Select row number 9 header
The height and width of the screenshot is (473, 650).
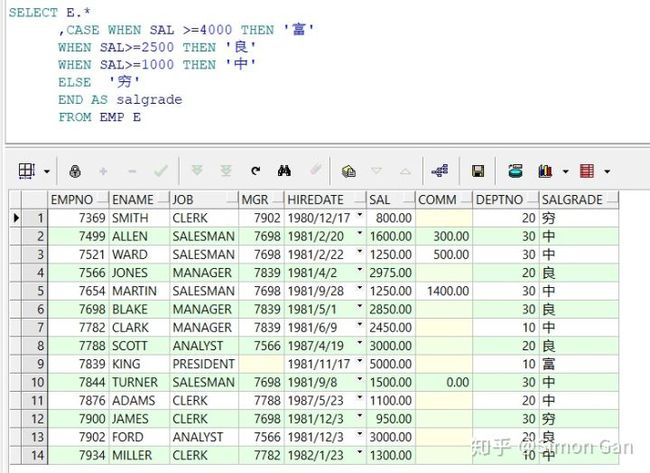35,364
